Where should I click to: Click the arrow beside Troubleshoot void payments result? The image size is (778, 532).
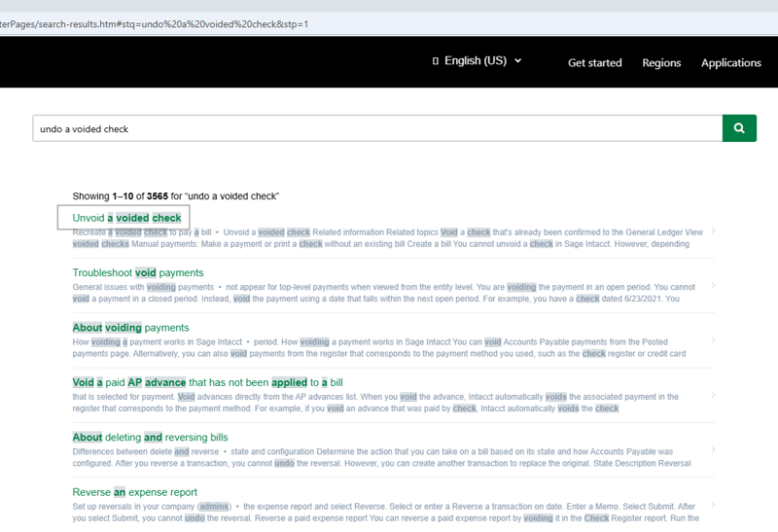click(x=713, y=286)
